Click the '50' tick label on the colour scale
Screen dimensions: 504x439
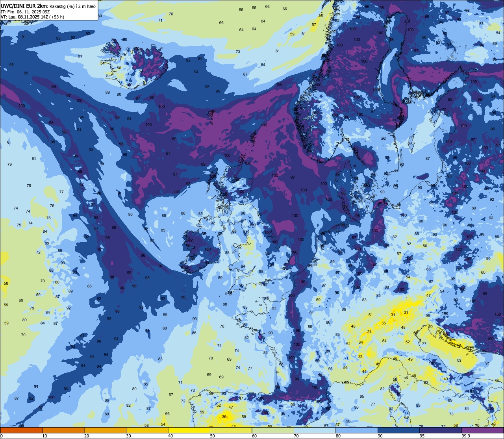[212, 436]
